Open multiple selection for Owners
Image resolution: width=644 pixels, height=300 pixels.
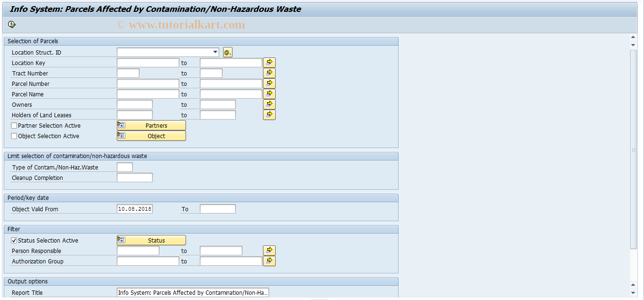269,104
